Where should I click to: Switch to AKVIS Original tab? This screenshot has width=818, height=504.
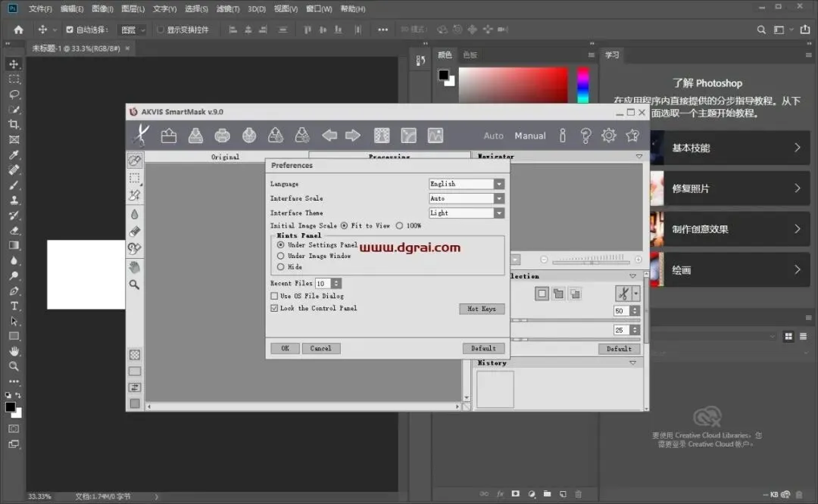coord(226,157)
